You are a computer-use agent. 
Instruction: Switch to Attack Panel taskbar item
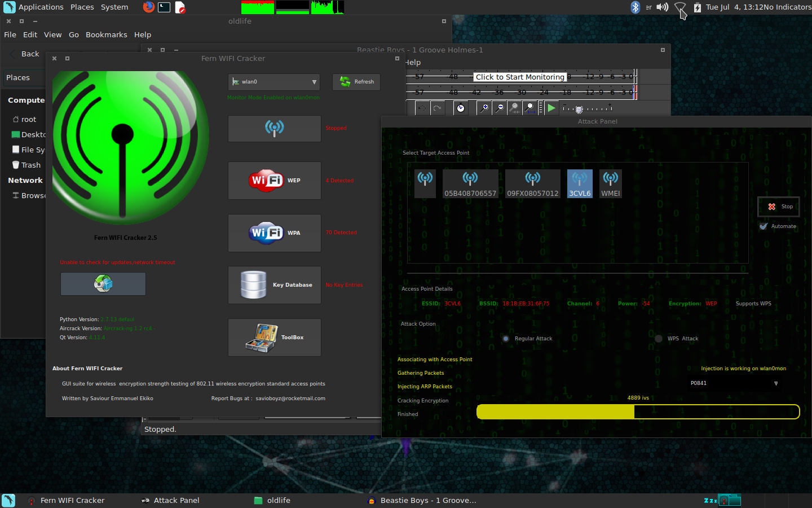point(170,501)
